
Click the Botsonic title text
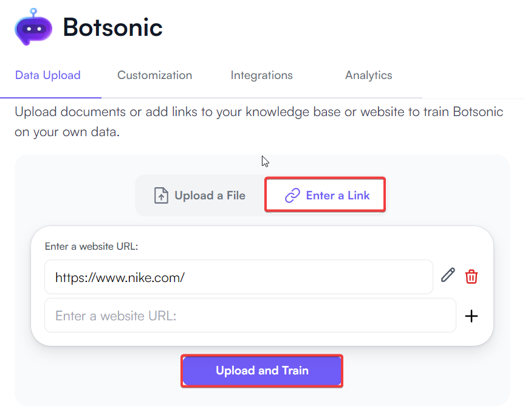coord(112,27)
